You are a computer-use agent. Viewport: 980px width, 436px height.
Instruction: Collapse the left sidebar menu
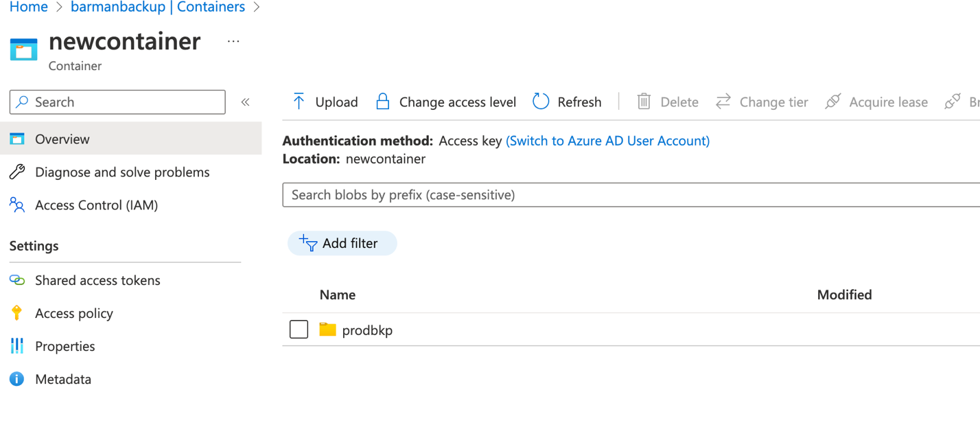(x=245, y=102)
